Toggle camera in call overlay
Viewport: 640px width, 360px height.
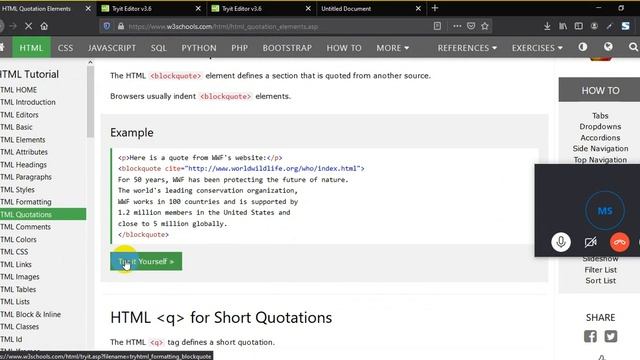590,242
